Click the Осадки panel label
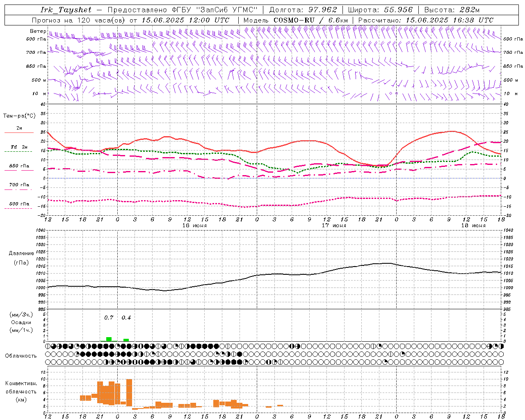This screenshot has height=420, width=525. (x=21, y=322)
